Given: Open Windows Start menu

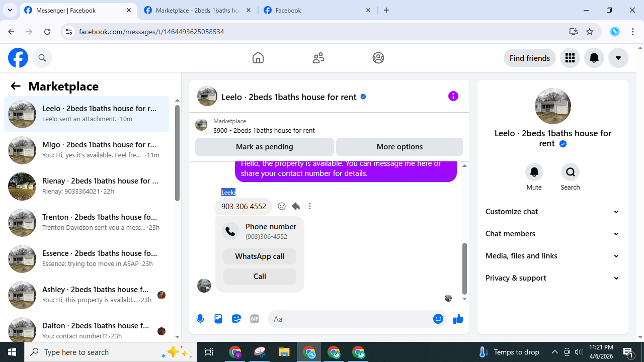Looking at the screenshot, I should coord(12,352).
